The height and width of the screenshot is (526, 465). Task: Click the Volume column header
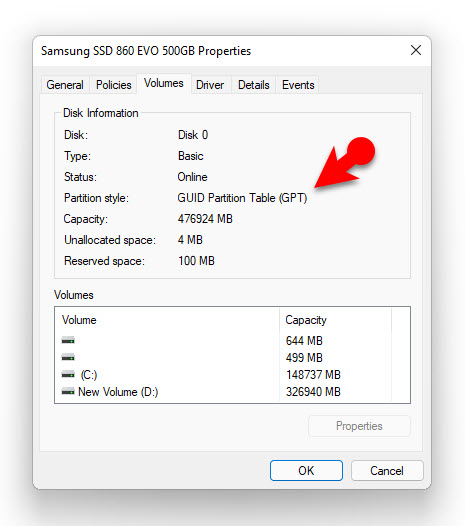167,320
